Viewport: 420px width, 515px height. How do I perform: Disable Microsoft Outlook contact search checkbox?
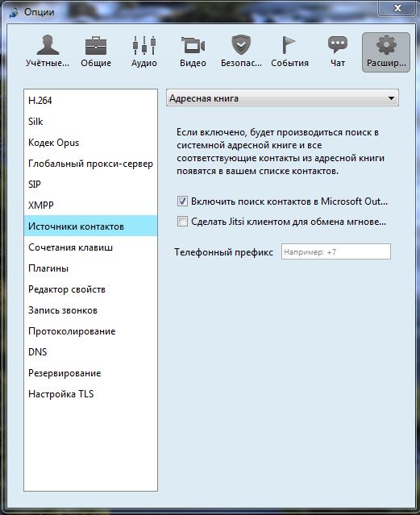click(x=182, y=201)
